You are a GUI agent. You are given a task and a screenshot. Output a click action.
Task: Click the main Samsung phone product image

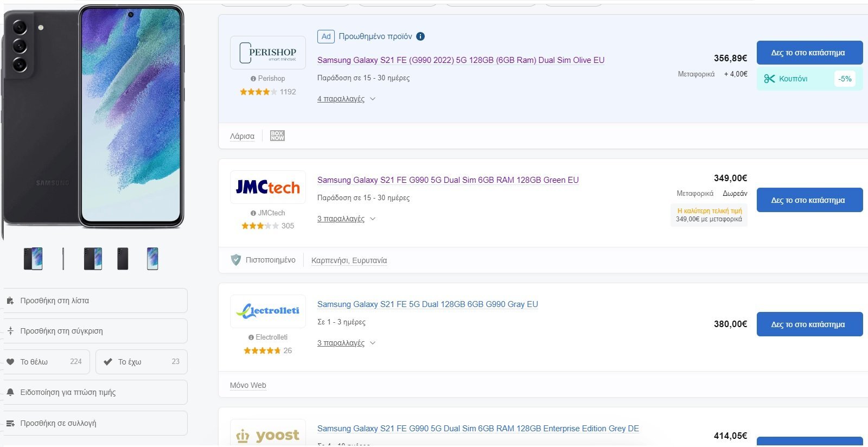click(93, 117)
